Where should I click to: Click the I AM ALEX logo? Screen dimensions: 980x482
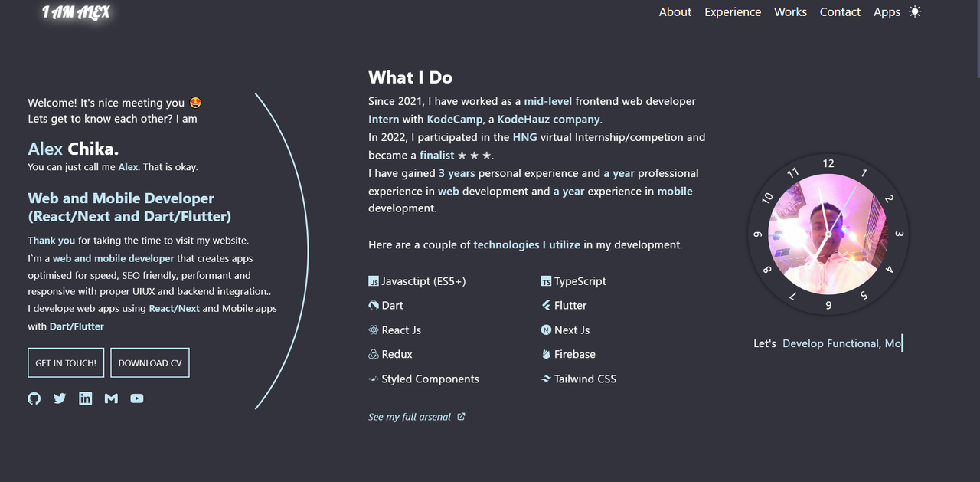pos(76,12)
